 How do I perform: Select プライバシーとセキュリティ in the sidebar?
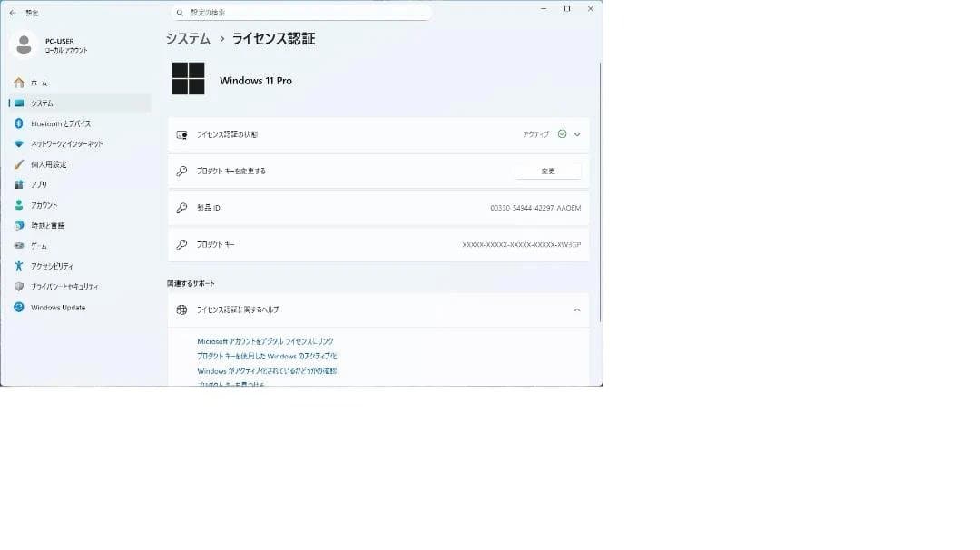tap(64, 287)
